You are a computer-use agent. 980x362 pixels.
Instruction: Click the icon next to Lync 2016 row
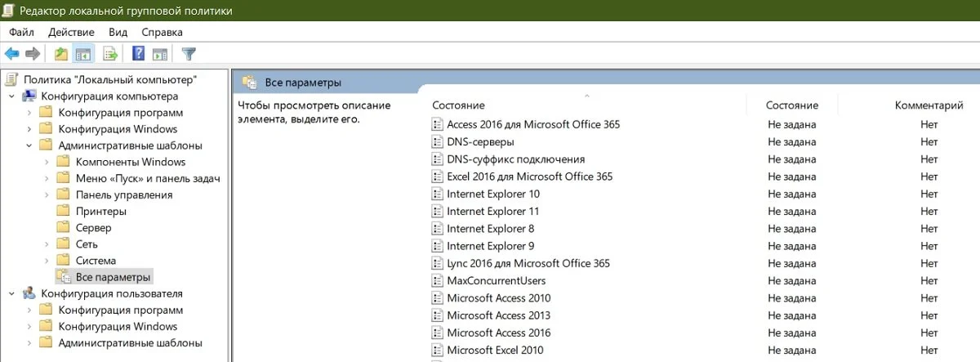tap(436, 264)
